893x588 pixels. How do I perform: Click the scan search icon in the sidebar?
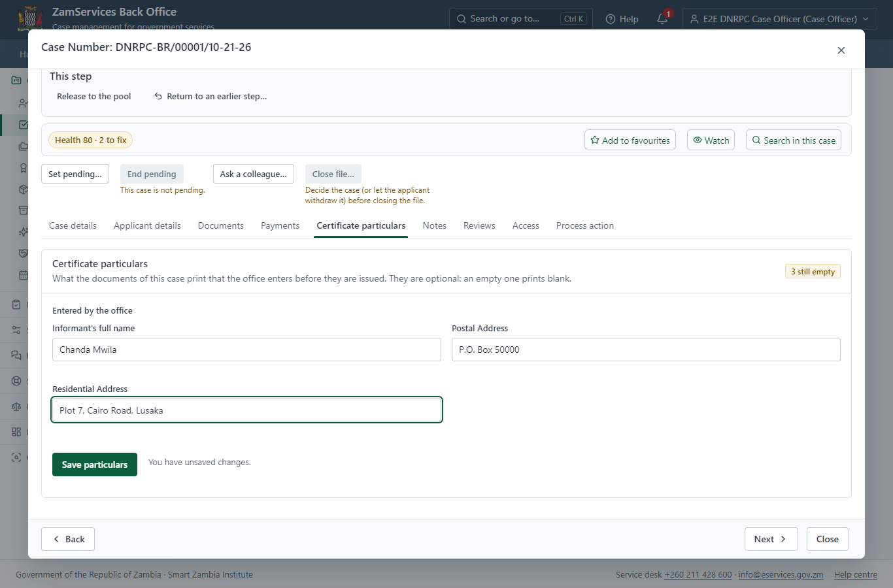click(x=16, y=457)
